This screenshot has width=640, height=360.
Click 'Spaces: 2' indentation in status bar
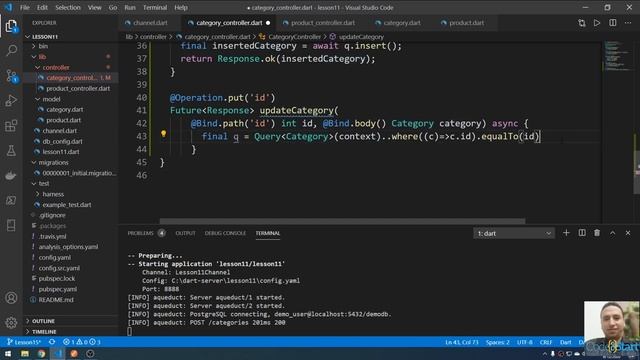pos(498,342)
